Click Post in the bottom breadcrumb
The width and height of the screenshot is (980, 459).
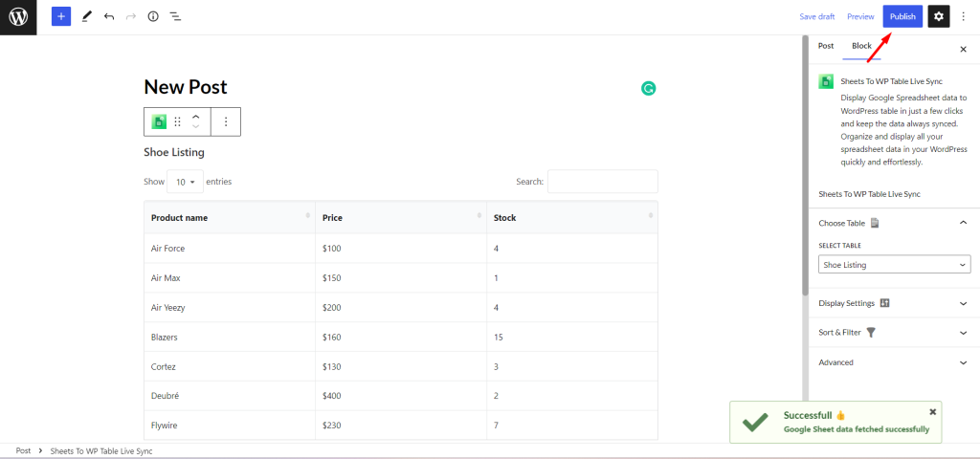[23, 450]
